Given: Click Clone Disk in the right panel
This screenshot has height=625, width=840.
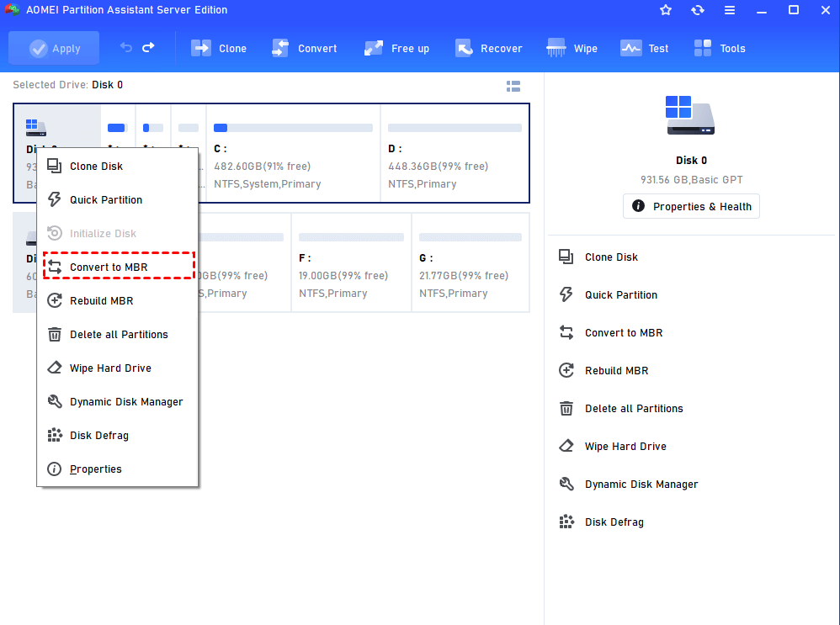Looking at the screenshot, I should [598, 257].
